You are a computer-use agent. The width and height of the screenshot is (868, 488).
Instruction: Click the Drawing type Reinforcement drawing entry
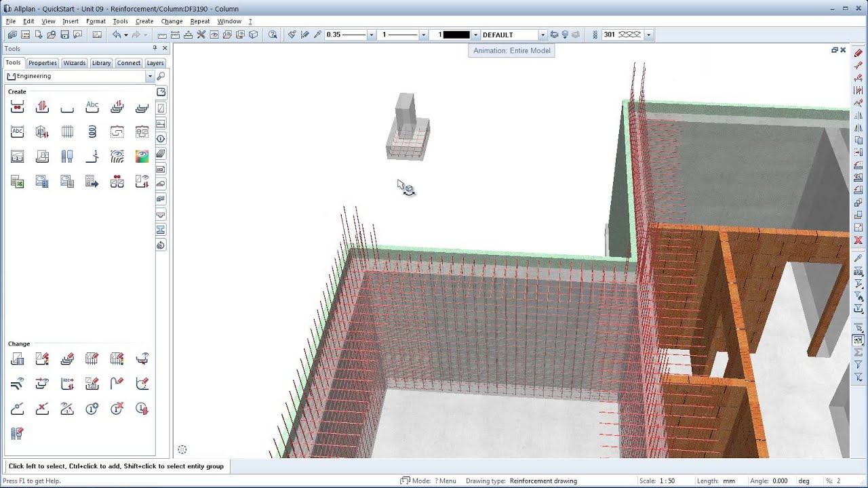click(543, 481)
